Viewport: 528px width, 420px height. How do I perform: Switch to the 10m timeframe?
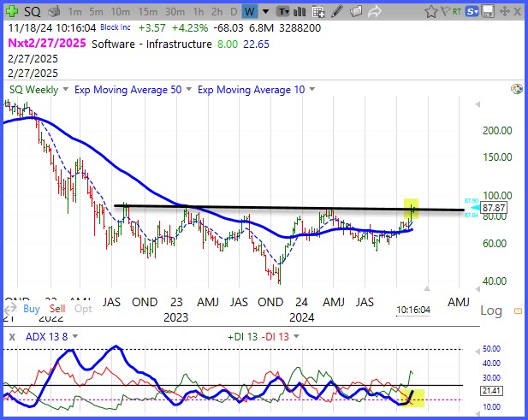click(120, 12)
